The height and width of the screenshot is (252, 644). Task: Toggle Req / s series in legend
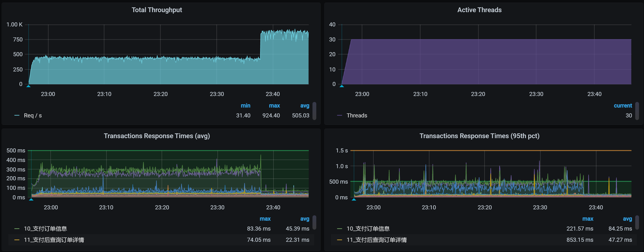tap(33, 116)
